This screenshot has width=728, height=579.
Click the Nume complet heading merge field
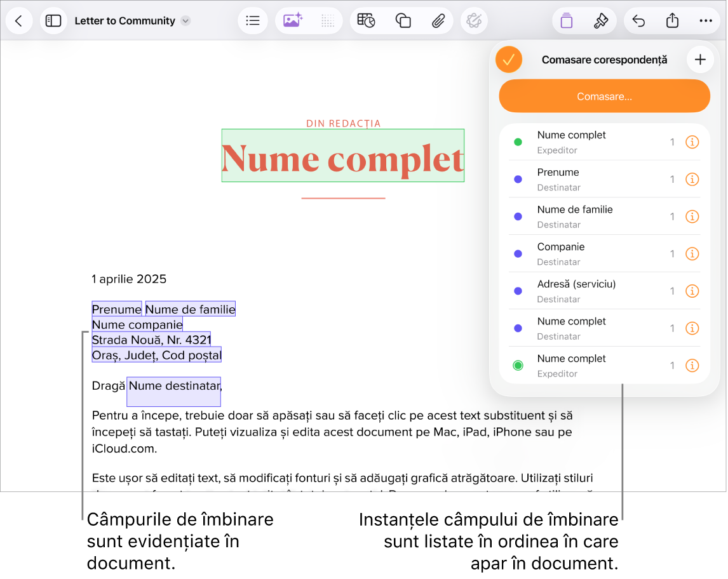click(343, 156)
